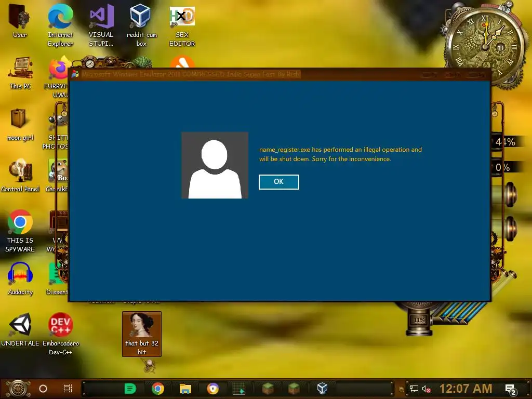Click the 12:07 AM taskbar clock
This screenshot has width=532, height=399.
(466, 389)
